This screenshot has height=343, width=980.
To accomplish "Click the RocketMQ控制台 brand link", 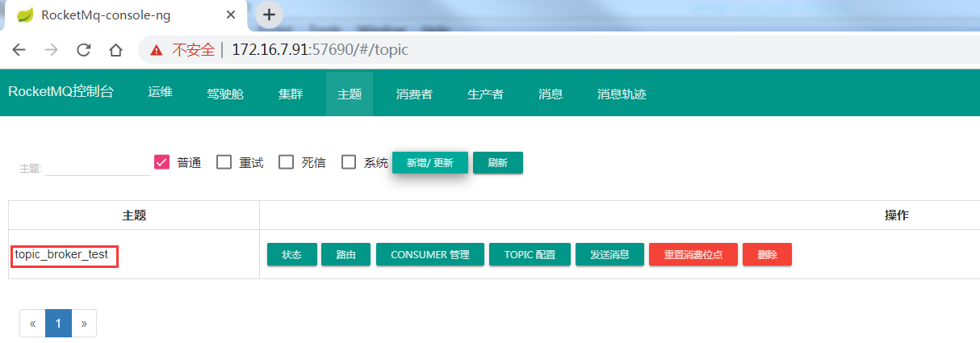I will (x=61, y=91).
